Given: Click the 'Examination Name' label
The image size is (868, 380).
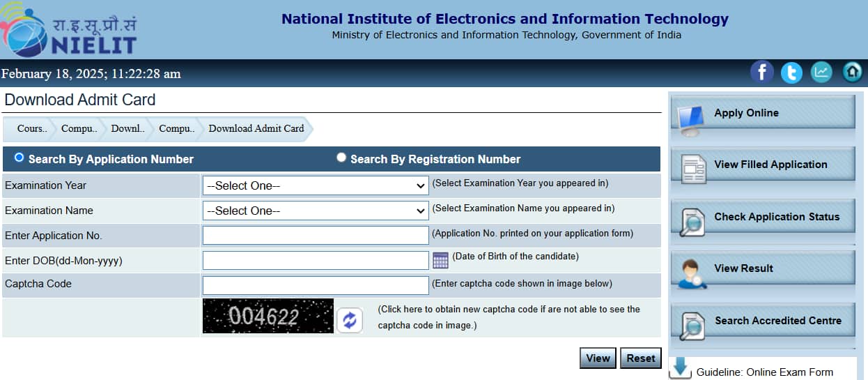Looking at the screenshot, I should (x=49, y=211).
